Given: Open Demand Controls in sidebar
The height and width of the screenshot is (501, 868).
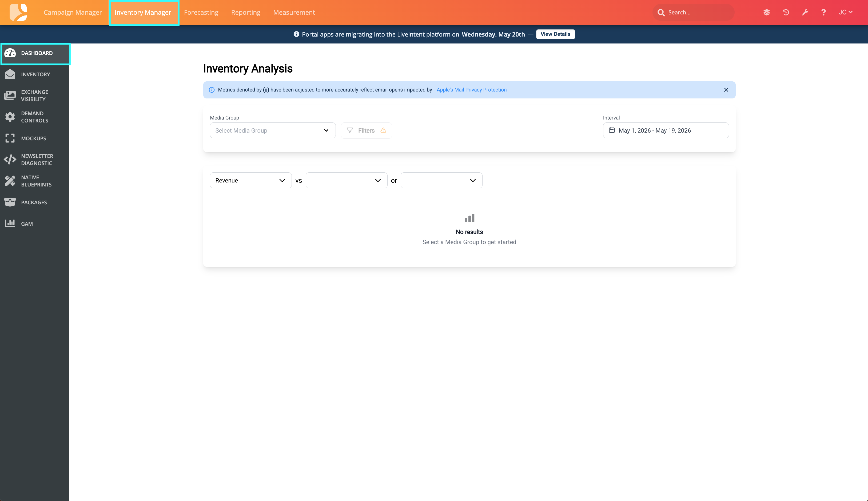Looking at the screenshot, I should [35, 117].
